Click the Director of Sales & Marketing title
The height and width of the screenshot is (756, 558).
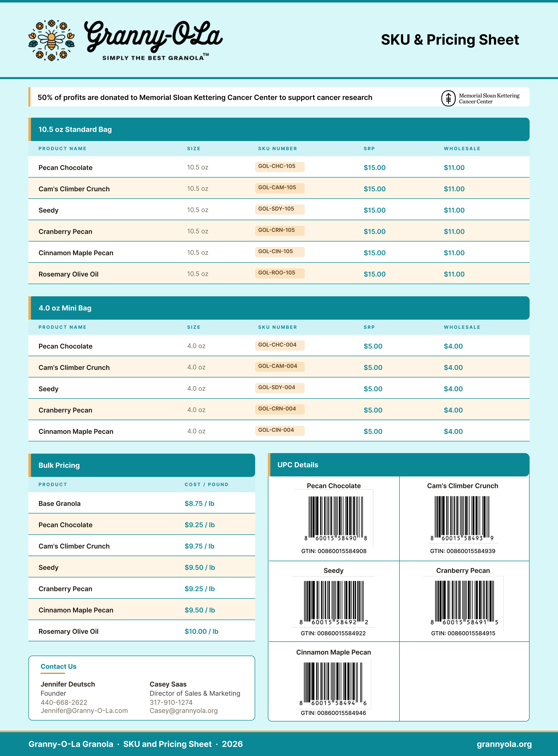pyautogui.click(x=195, y=693)
